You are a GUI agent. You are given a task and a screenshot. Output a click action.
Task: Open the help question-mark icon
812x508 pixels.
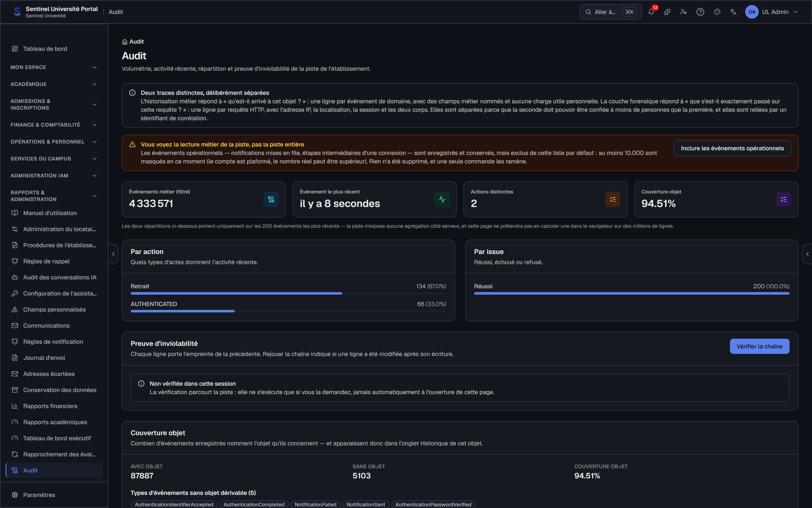tap(700, 12)
